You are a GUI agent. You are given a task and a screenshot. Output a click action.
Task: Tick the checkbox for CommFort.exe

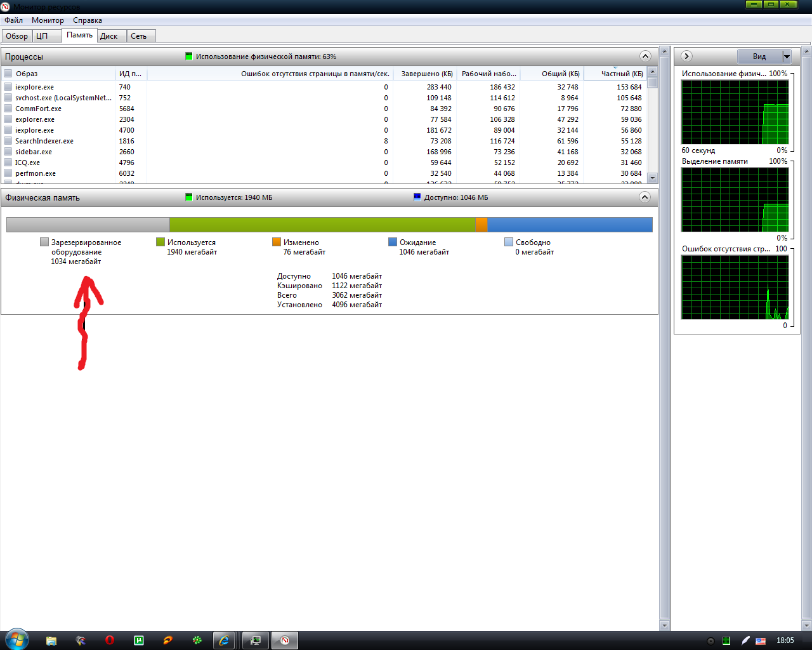[8, 109]
